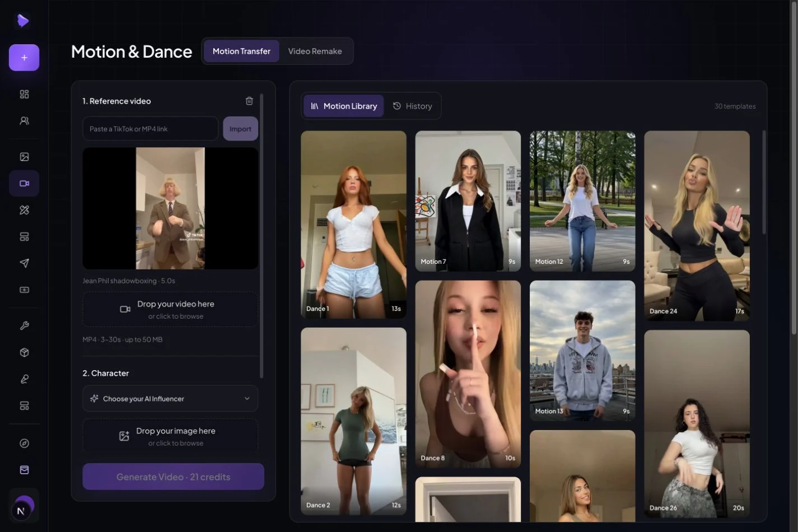Open the paper plane send icon
The height and width of the screenshot is (532, 798).
click(24, 263)
